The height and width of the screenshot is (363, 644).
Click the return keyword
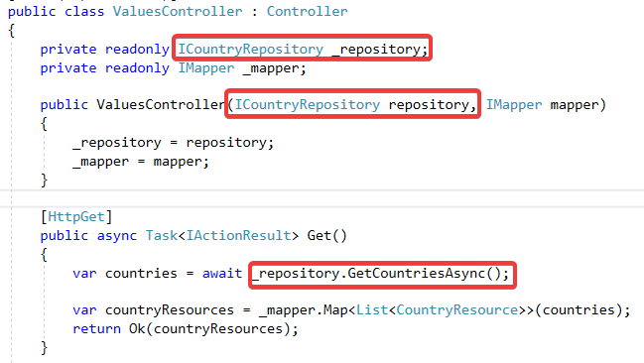(x=96, y=329)
